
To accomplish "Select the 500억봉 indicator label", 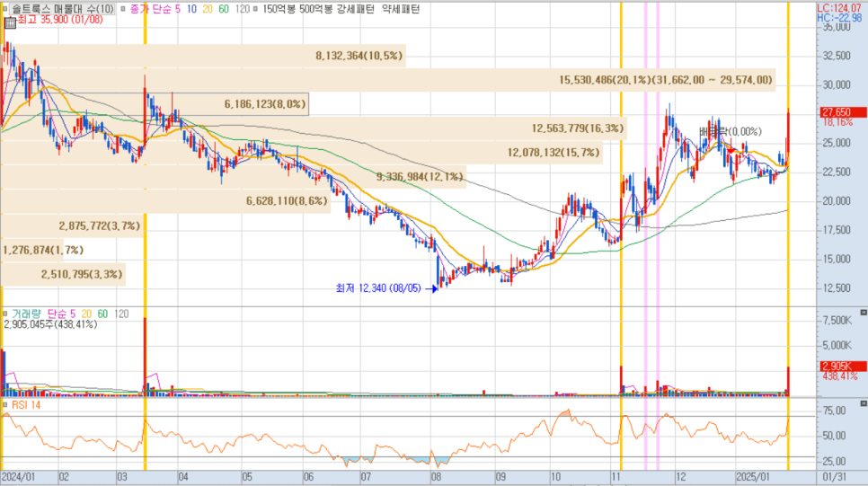I will pyautogui.click(x=316, y=9).
